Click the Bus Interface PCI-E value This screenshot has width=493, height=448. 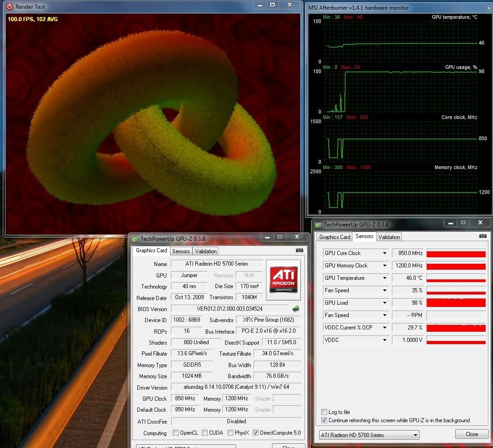(268, 331)
